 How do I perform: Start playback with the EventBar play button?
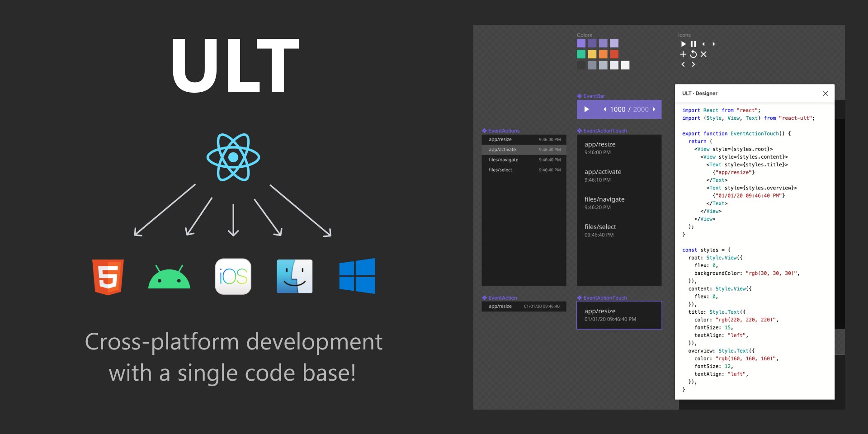(586, 109)
